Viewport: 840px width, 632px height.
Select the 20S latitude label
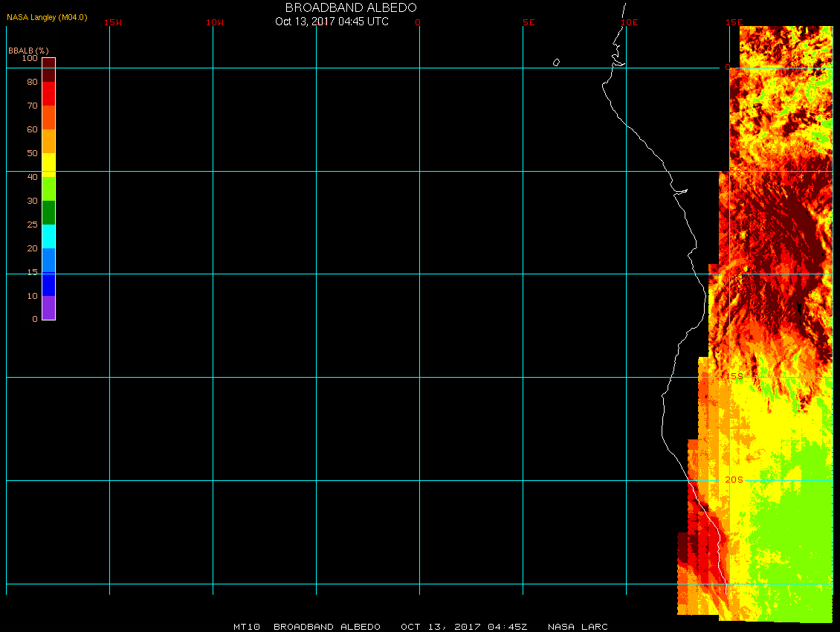coord(734,480)
